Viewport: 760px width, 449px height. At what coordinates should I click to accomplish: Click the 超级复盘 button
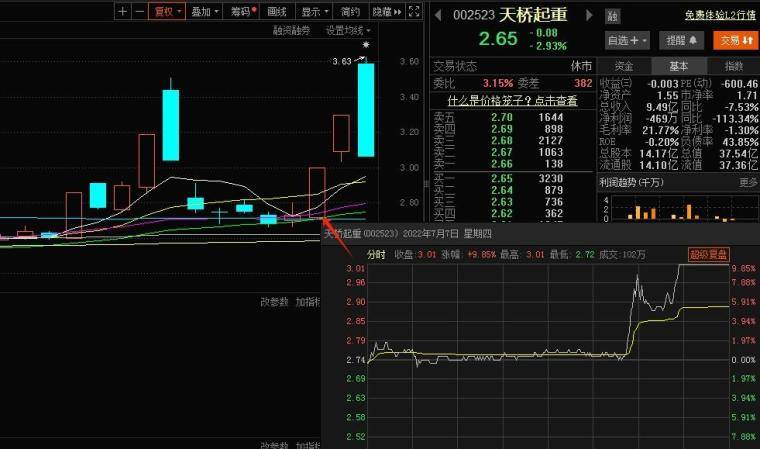pos(708,255)
